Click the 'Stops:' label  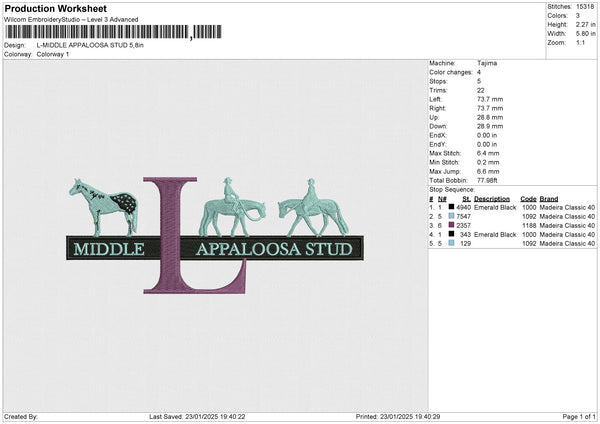[438, 81]
